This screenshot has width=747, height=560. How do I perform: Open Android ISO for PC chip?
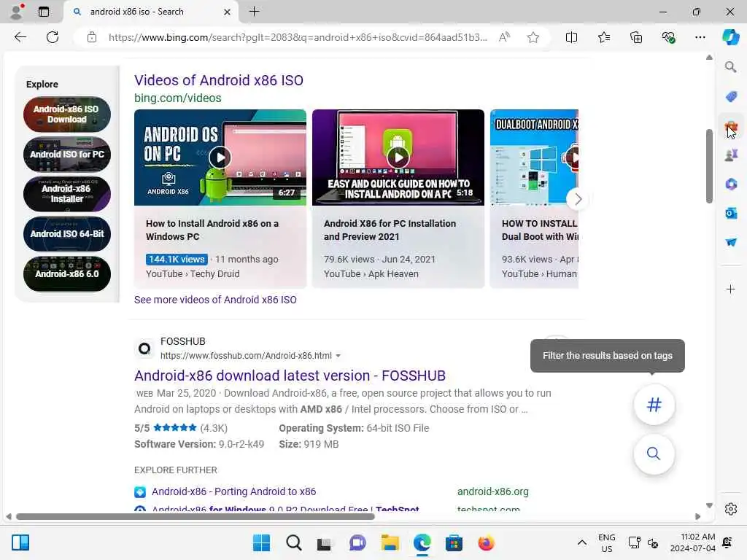pyautogui.click(x=66, y=155)
